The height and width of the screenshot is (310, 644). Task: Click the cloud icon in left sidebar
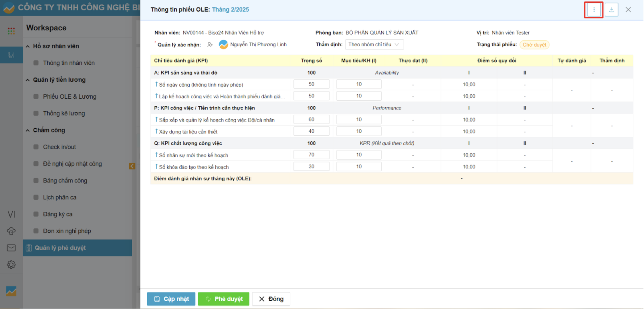point(11,231)
